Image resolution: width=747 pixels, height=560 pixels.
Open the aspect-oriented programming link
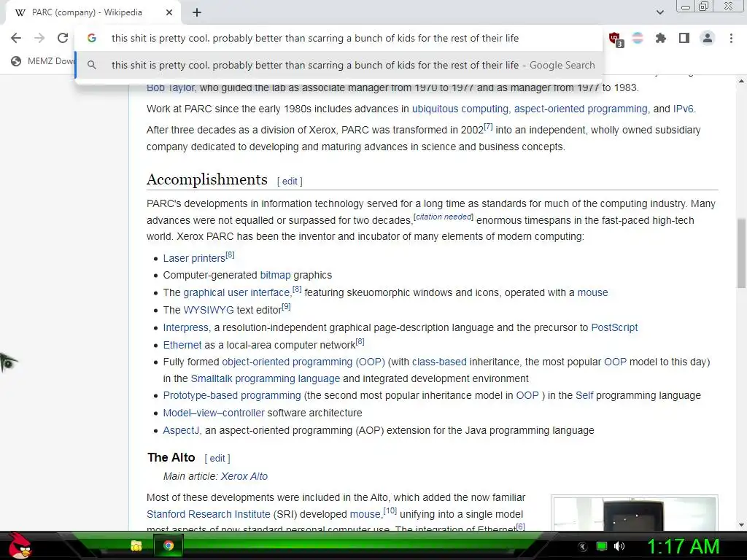tap(581, 109)
